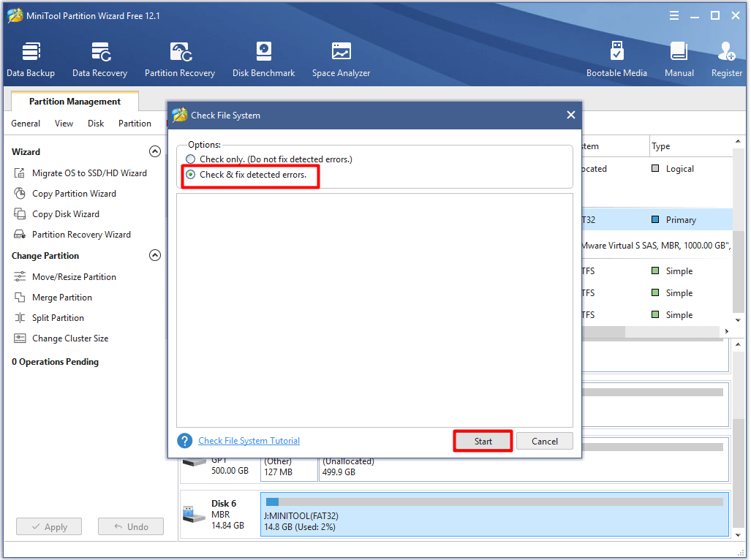Click horizontal scrollbar right arrow

(x=727, y=331)
